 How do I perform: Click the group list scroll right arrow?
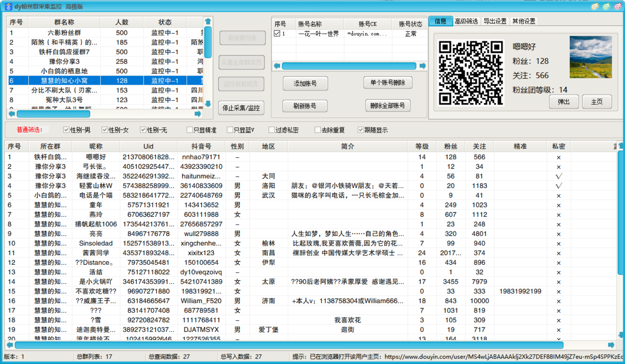tap(198, 114)
